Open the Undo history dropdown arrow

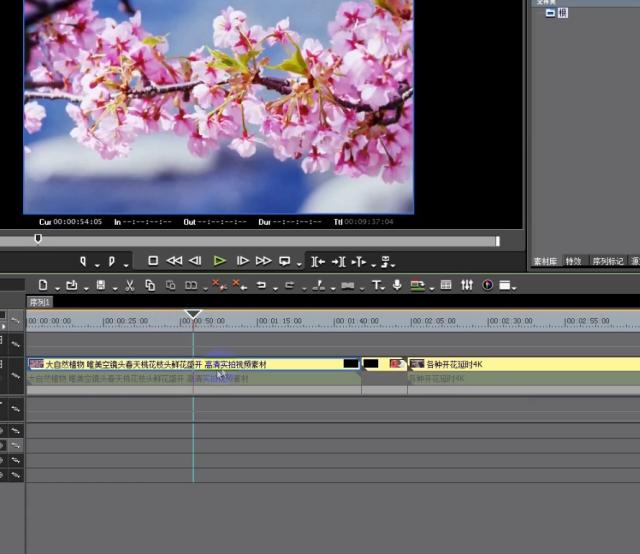pyautogui.click(x=276, y=289)
